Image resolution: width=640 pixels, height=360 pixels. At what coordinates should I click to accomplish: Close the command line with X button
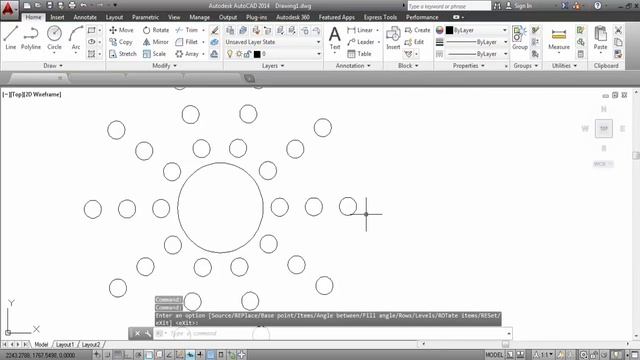click(x=138, y=333)
